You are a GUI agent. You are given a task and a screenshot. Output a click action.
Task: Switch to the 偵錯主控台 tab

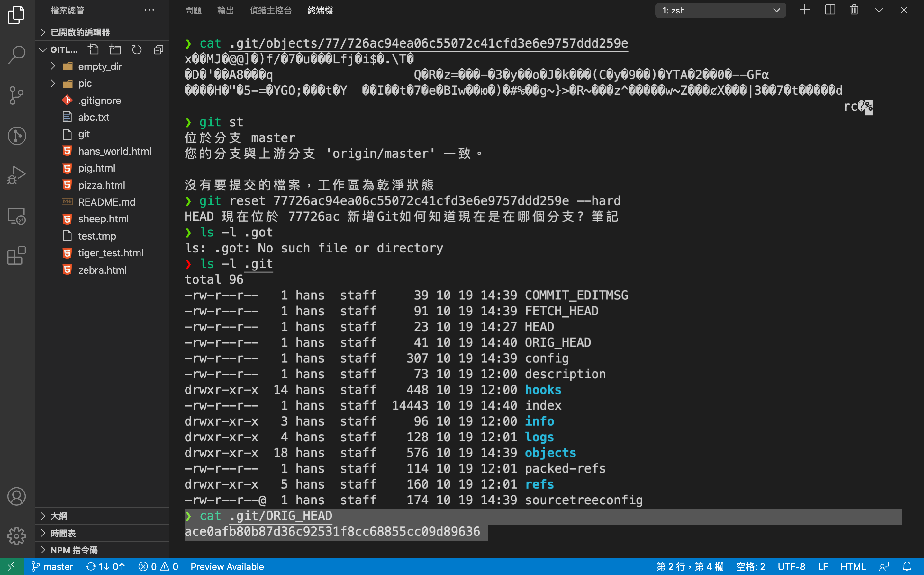(271, 10)
